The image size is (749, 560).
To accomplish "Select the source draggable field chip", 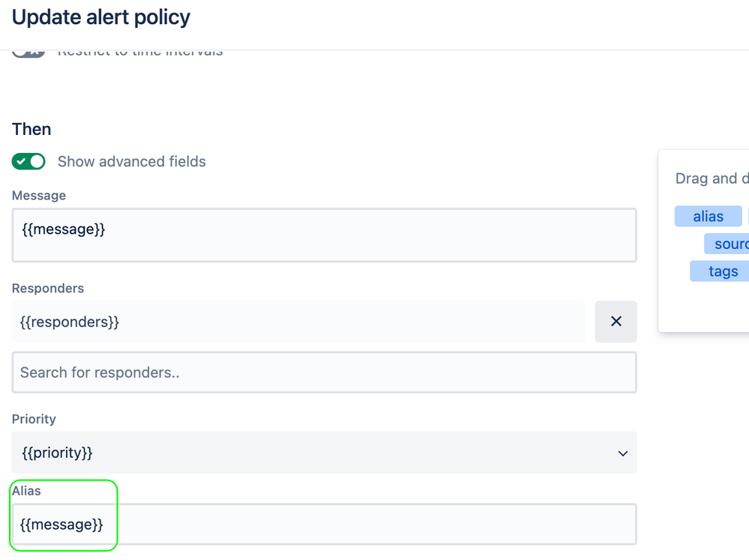I will coord(729,244).
